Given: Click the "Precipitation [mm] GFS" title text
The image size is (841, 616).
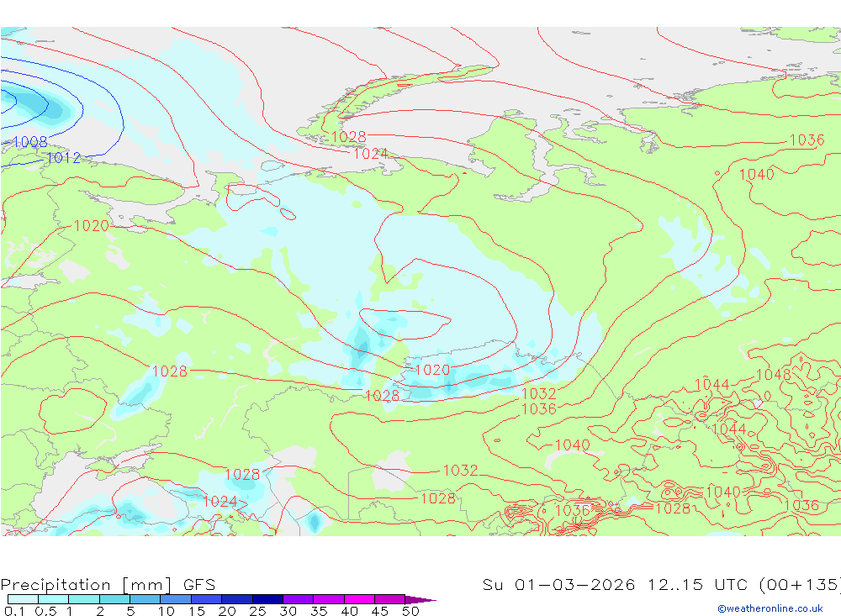Looking at the screenshot, I should 108,584.
